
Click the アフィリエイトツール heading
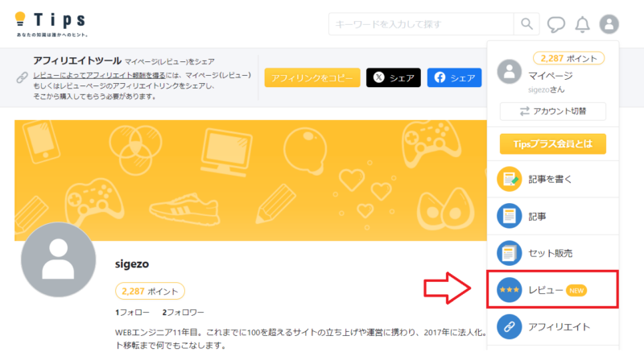(x=77, y=61)
